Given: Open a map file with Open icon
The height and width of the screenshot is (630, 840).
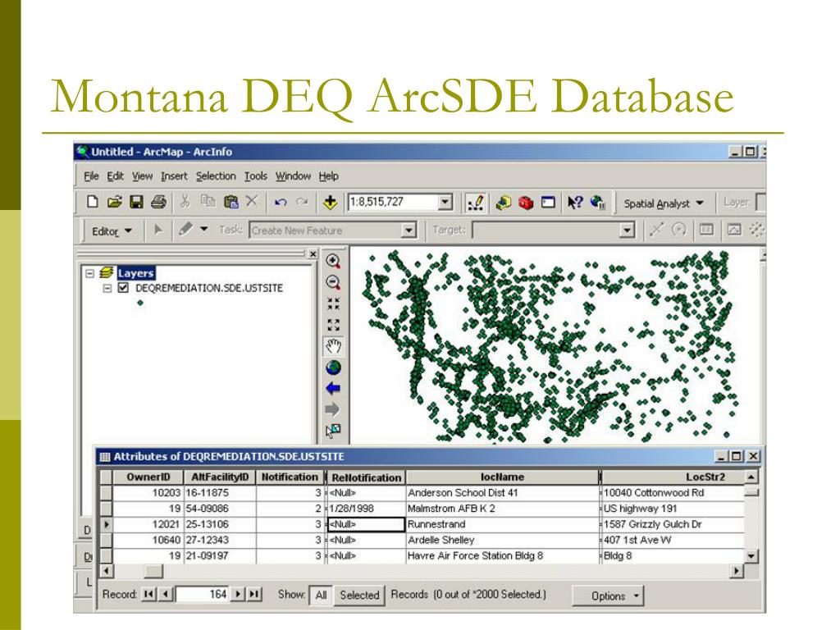Looking at the screenshot, I should point(113,202).
